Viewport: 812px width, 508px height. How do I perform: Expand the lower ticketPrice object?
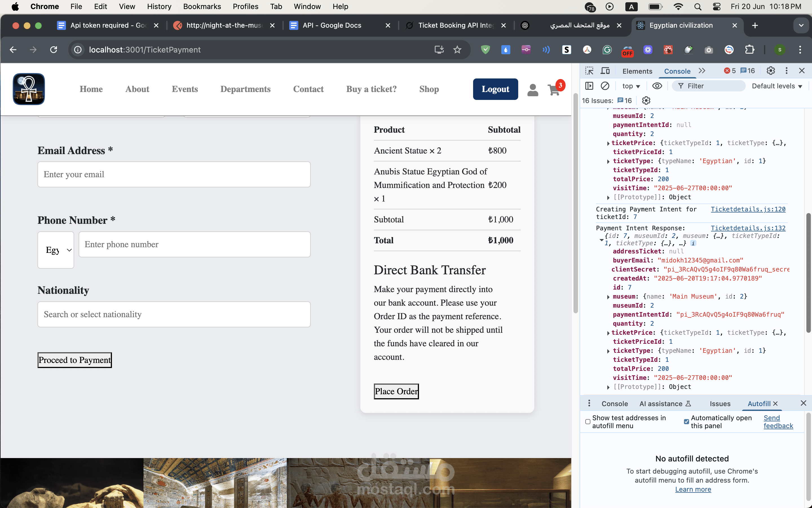tap(608, 333)
